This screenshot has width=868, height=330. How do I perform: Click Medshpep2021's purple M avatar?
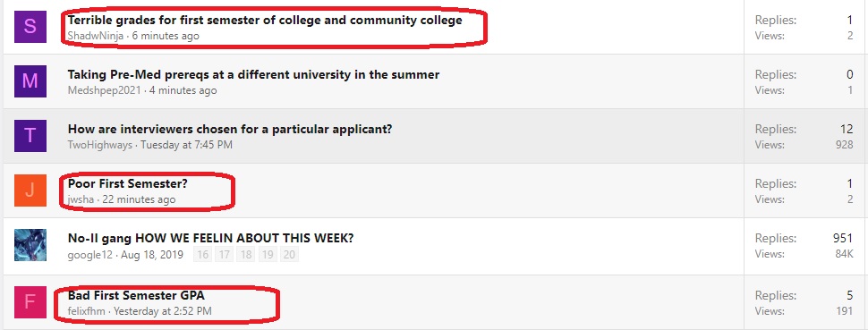coord(30,81)
